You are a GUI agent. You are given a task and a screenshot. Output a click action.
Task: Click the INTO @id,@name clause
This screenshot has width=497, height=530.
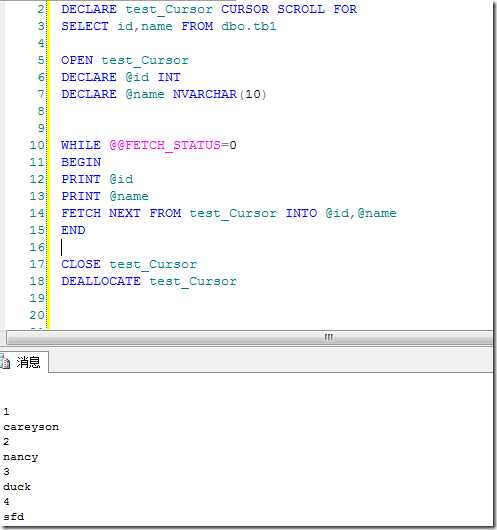341,213
